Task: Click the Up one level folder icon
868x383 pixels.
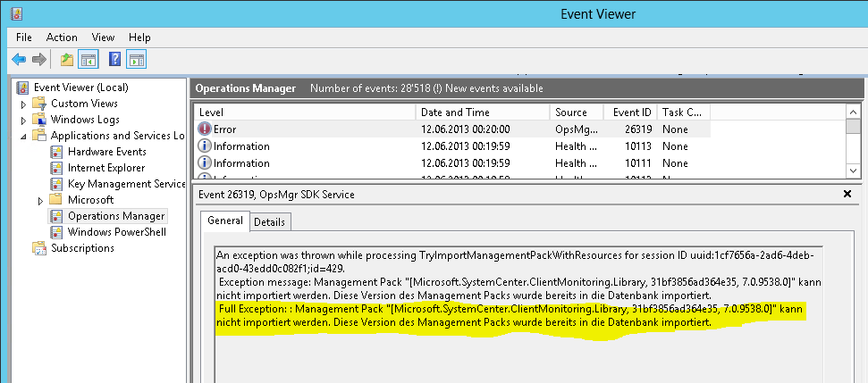Action: (67, 59)
